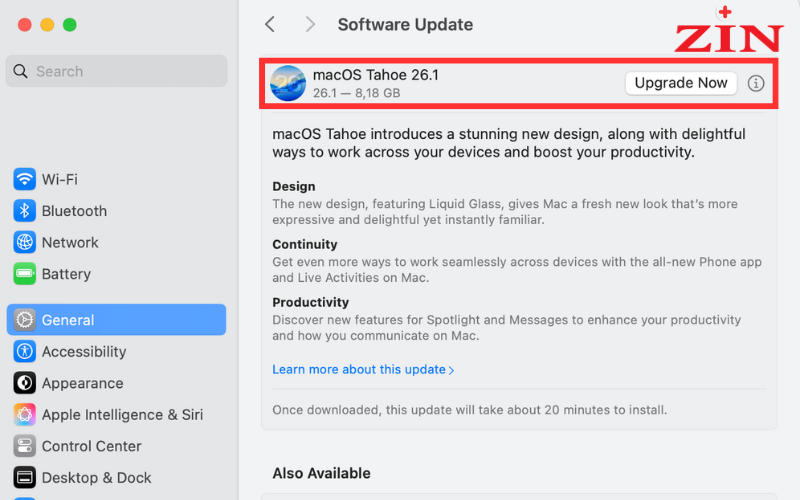This screenshot has height=500, width=800.
Task: Open Control Center settings
Action: click(x=116, y=446)
